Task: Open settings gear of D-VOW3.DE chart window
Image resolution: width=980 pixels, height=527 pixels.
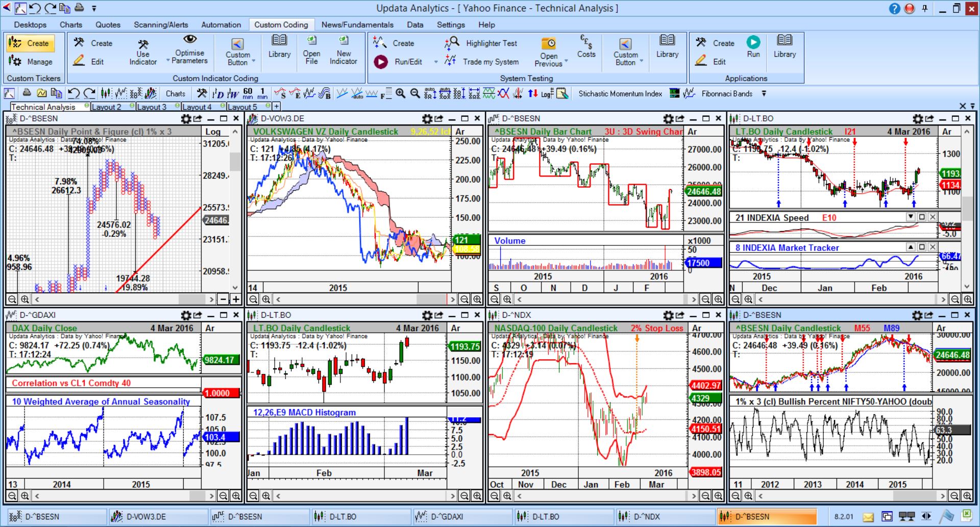Action: pos(427,119)
